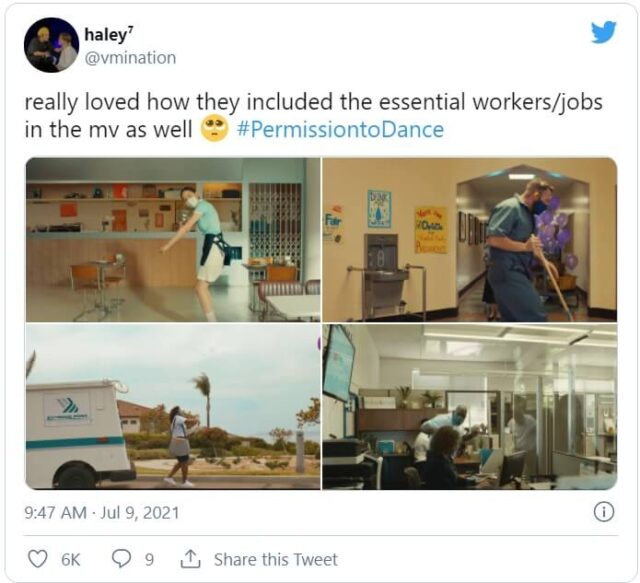Click the 6K likes count
Image resolution: width=640 pixels, height=583 pixels.
tap(71, 560)
